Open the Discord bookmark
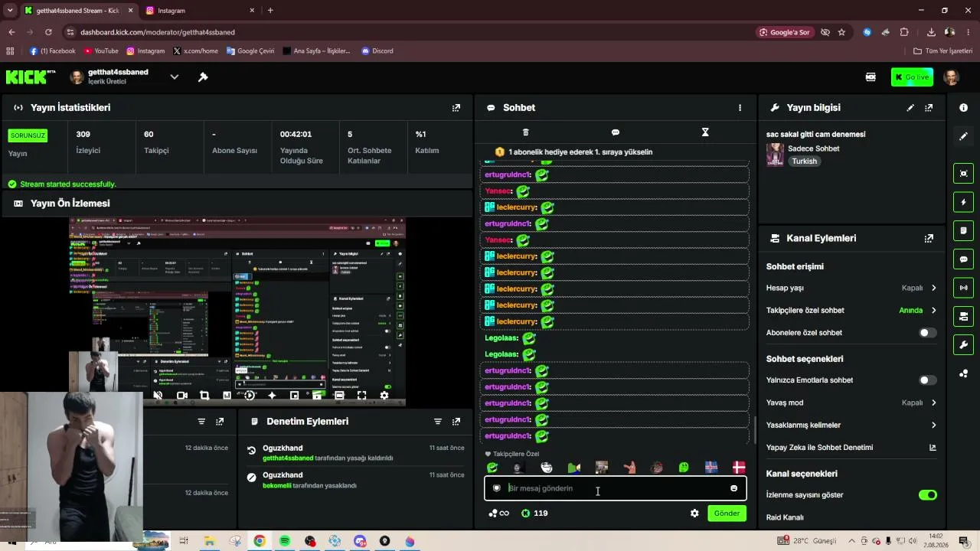 click(377, 51)
